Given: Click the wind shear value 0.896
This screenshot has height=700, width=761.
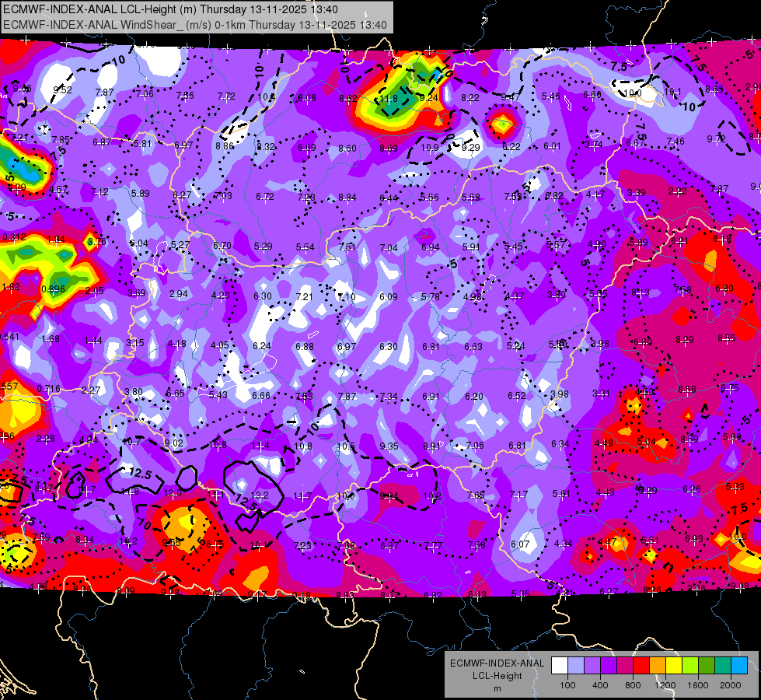Looking at the screenshot, I should click(53, 289).
